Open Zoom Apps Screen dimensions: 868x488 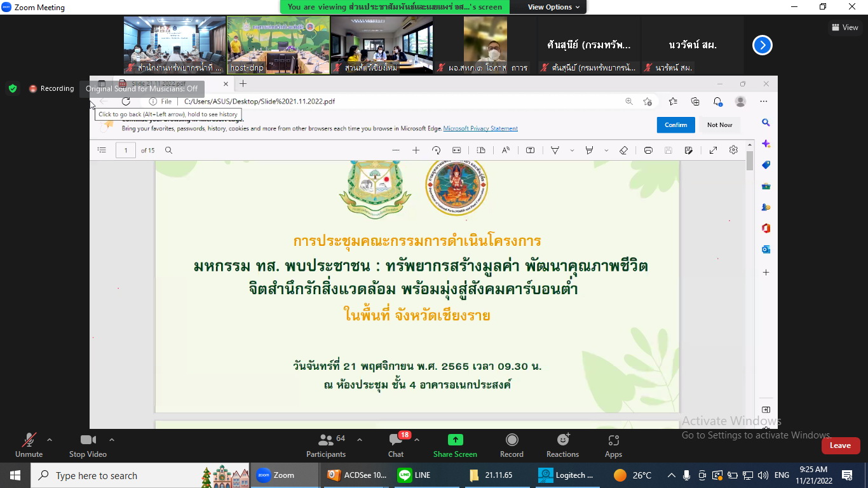point(613,445)
